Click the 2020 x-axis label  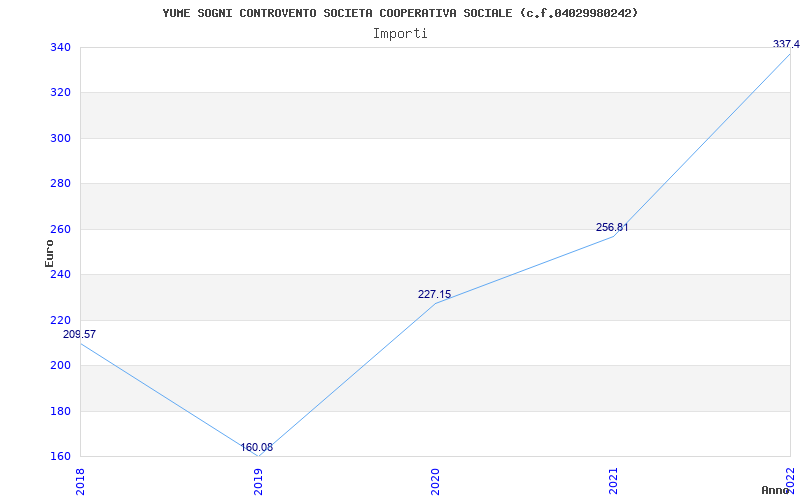(x=435, y=481)
